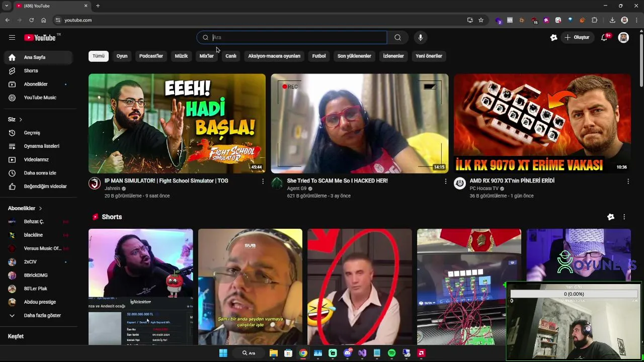Viewport: 644px width, 362px height.
Task: Select Aksiyon-macera oyunları chip
Action: click(274, 56)
